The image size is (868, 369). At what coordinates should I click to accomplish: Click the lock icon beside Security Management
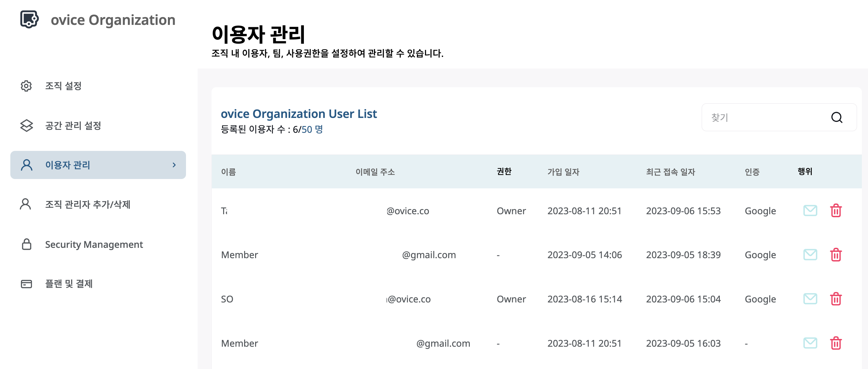click(26, 244)
